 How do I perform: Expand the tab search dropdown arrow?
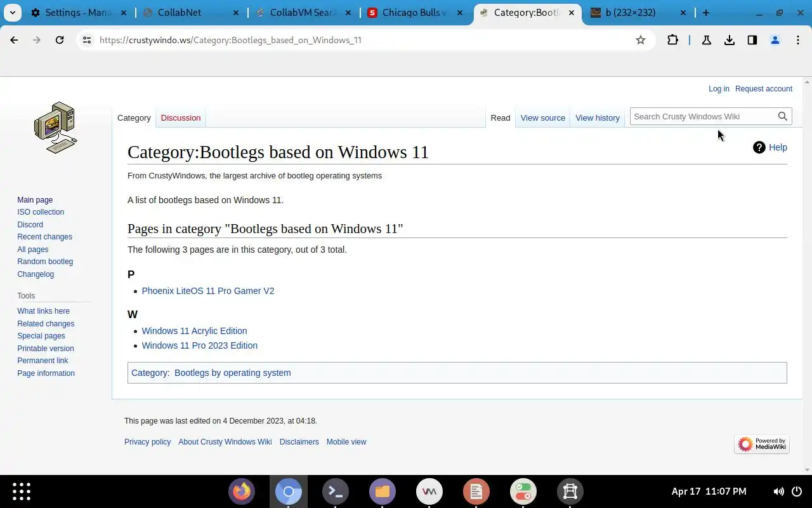13,13
